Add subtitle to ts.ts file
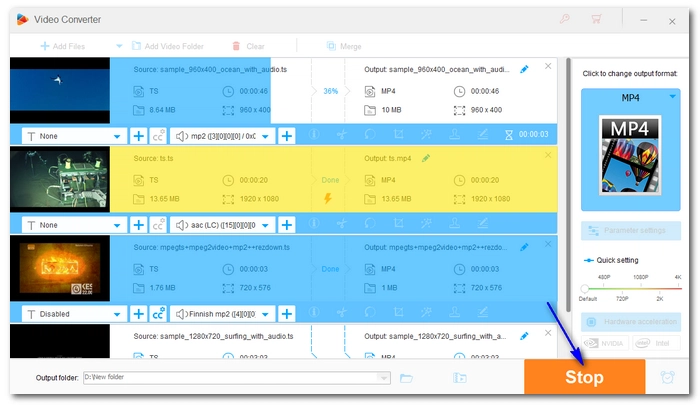 click(x=139, y=225)
